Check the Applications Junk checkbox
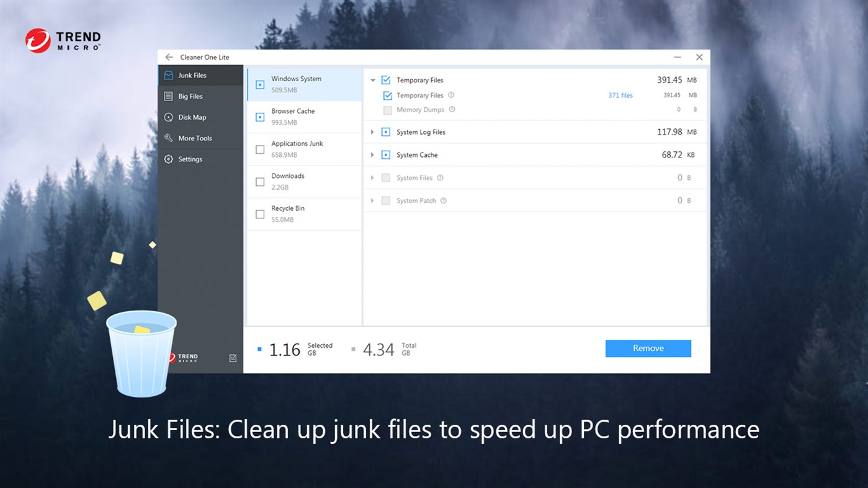Viewport: 868px width, 488px height. click(x=260, y=149)
